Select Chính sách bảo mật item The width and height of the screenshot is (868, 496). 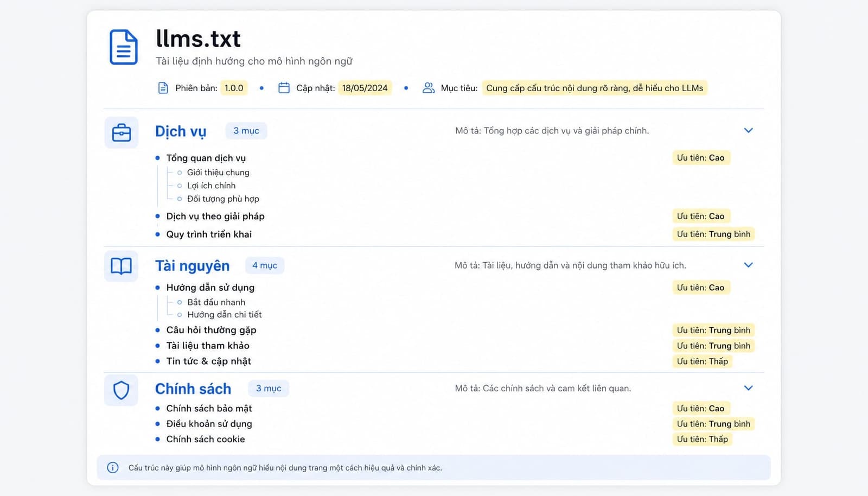tap(209, 408)
